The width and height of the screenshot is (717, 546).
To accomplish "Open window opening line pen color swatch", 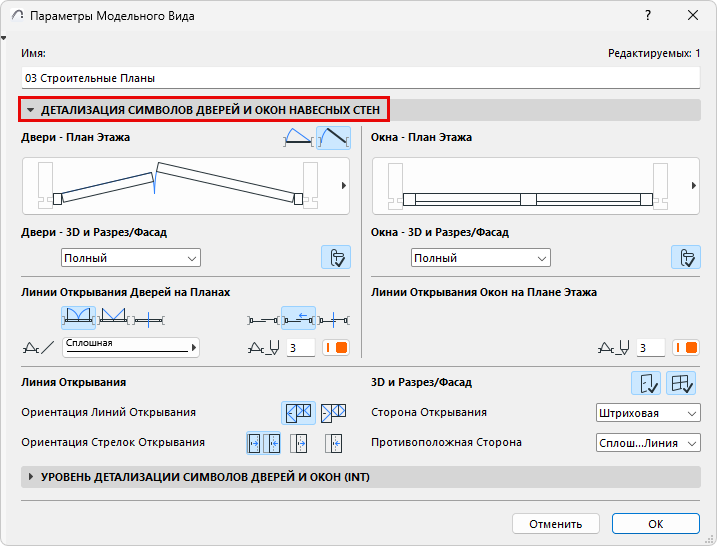I will point(685,348).
